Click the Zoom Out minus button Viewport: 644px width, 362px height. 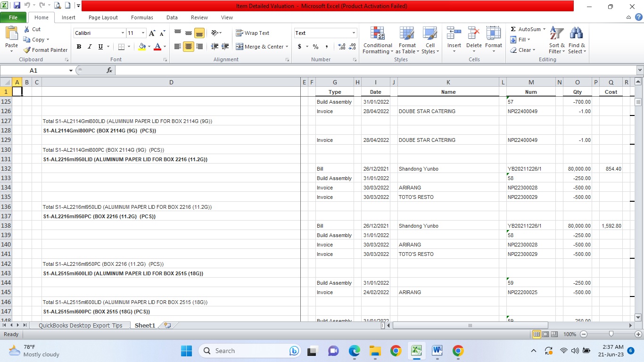(584, 334)
